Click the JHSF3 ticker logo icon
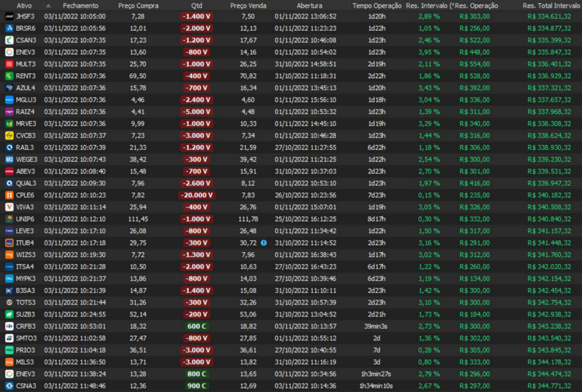This screenshot has width=582, height=392. 9,16
